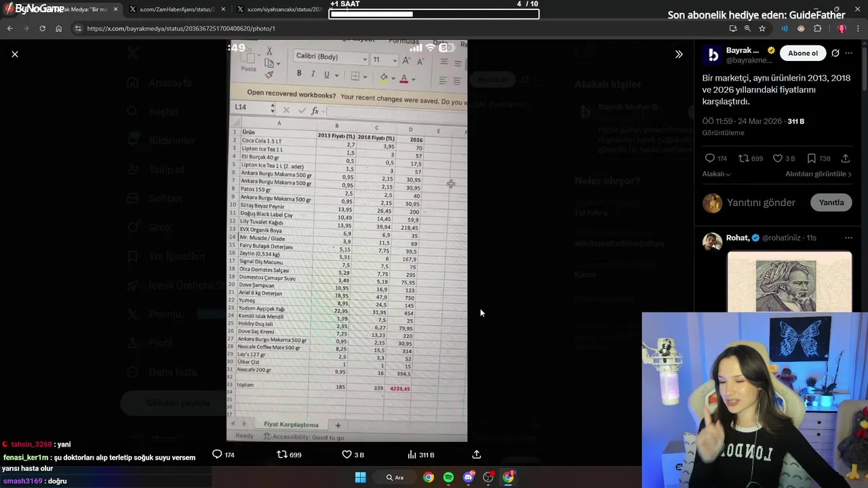
Task: Go back in the browser
Action: coord(9,28)
